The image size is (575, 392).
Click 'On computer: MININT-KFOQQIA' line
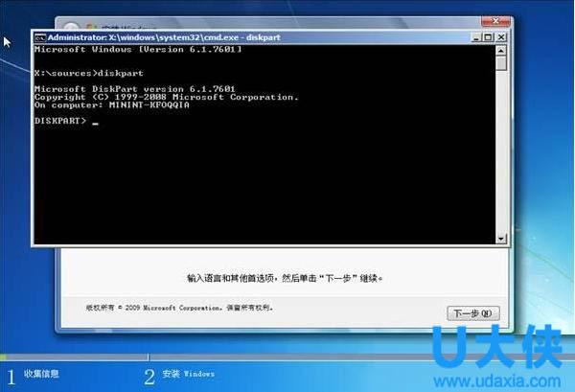(112, 104)
